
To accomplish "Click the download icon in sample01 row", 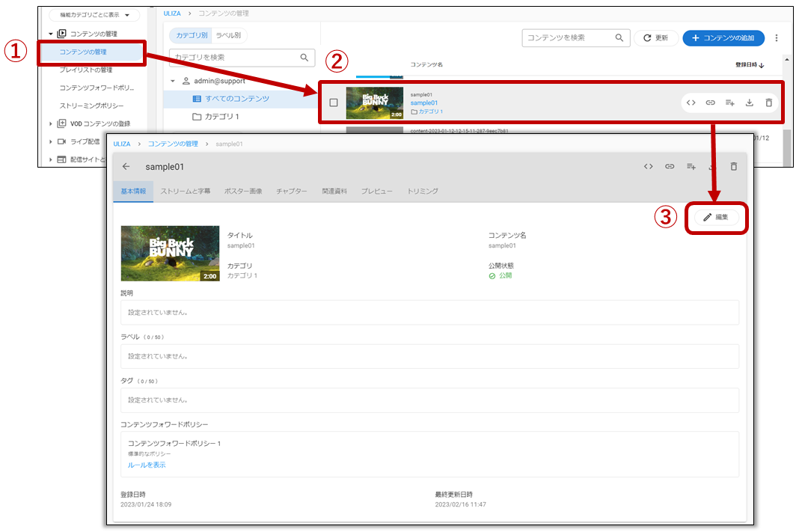I will point(750,103).
